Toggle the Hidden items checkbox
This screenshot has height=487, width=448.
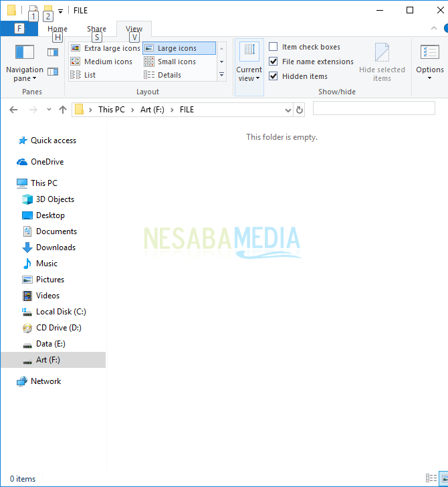pos(273,76)
